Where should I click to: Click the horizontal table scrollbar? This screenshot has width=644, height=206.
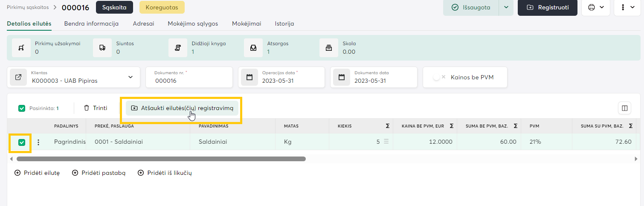pyautogui.click(x=161, y=159)
